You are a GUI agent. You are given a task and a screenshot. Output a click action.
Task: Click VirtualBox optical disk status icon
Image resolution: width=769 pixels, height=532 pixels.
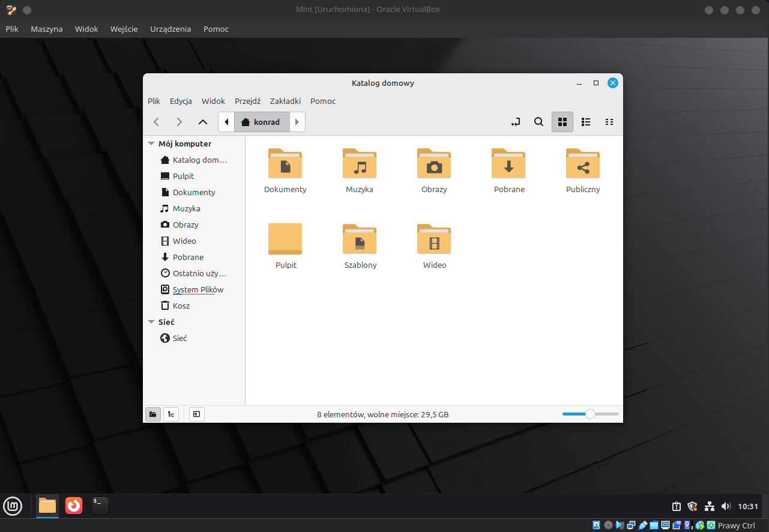(x=608, y=525)
